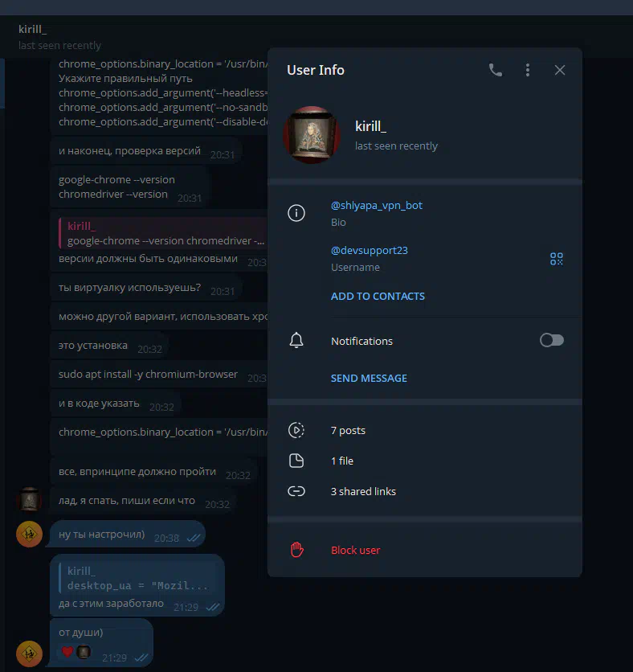Open the three-dot options menu

(x=528, y=70)
